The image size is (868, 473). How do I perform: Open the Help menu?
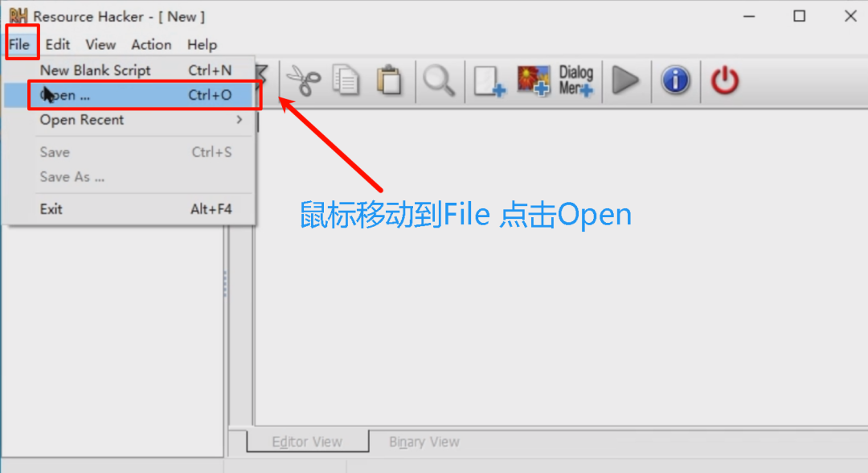click(x=202, y=45)
